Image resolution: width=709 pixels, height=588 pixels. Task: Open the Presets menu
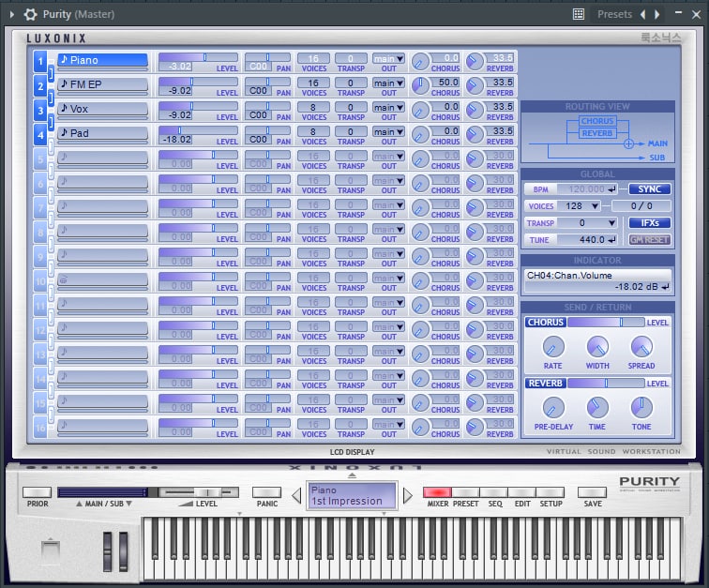tap(614, 14)
